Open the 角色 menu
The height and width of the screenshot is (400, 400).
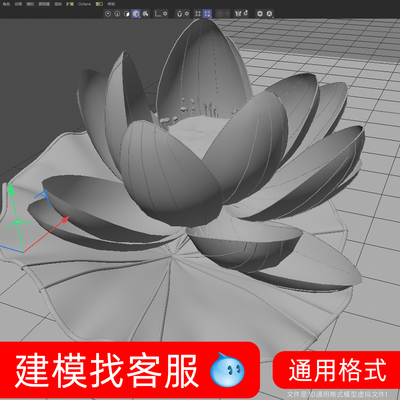6,4
